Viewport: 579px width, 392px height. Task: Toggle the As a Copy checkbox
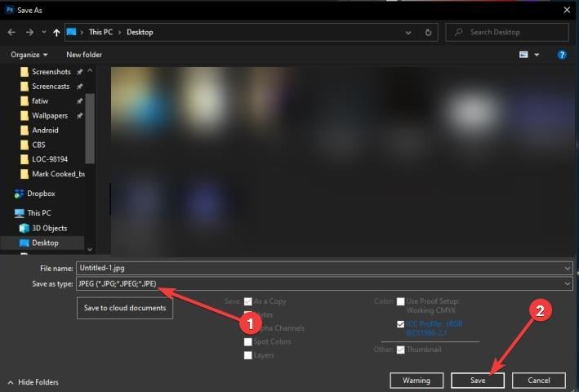coord(247,301)
